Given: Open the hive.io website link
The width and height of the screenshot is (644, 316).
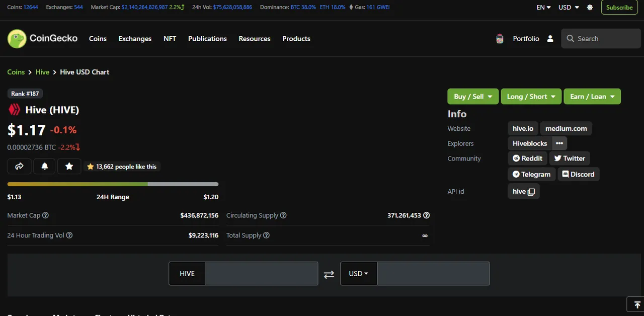Looking at the screenshot, I should coord(523,129).
